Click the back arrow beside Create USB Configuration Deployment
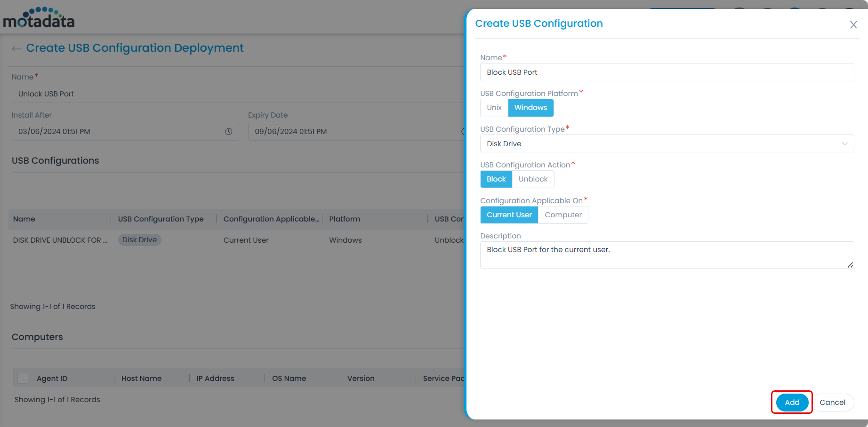Image resolution: width=868 pixels, height=427 pixels. 16,48
